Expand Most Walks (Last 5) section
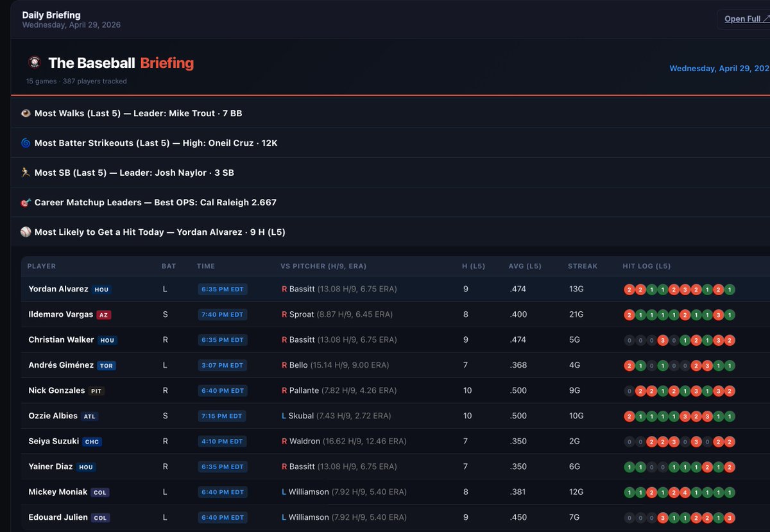Screen dimensions: 770x532 (x=390, y=113)
